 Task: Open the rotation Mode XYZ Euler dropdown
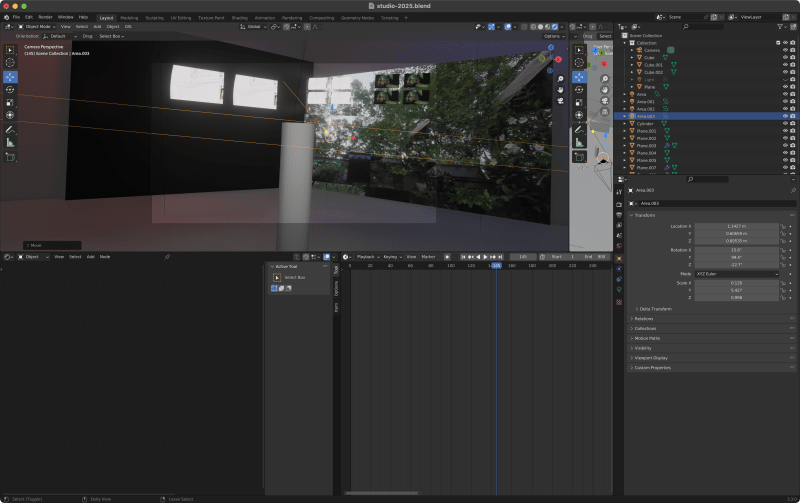[x=736, y=273]
